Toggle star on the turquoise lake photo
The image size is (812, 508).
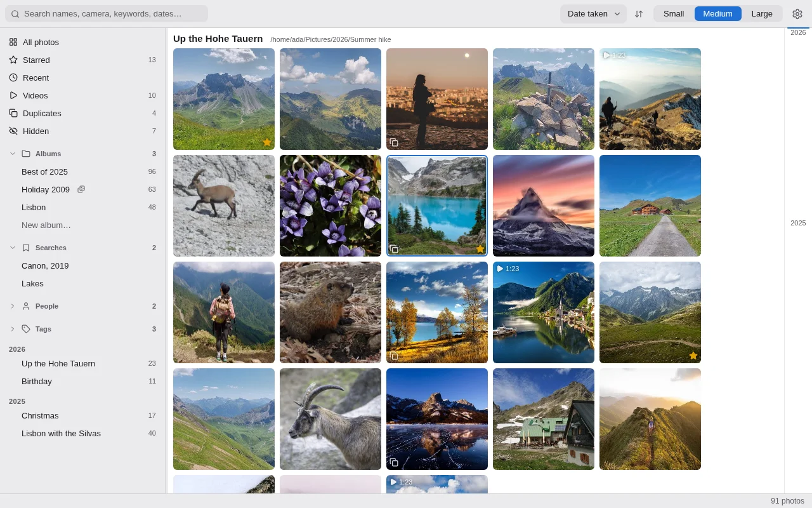click(480, 249)
